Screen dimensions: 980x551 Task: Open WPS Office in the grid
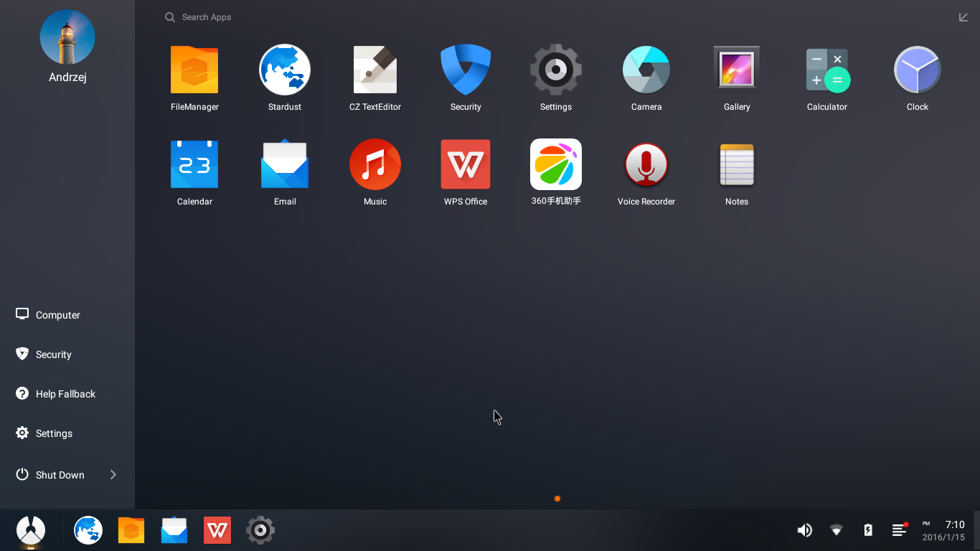pos(466,164)
